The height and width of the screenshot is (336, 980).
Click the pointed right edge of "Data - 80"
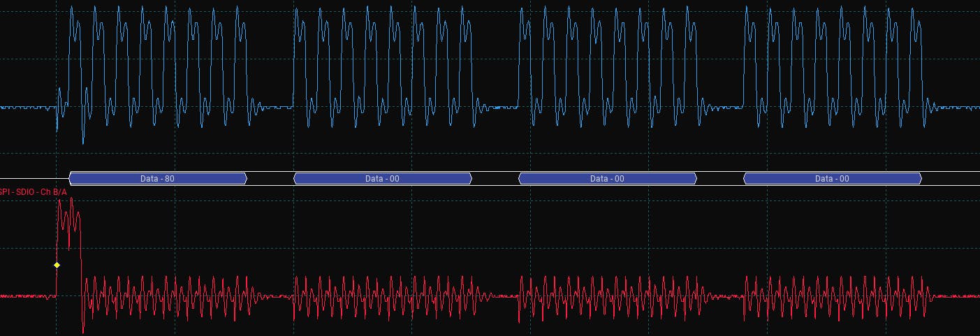(x=245, y=179)
